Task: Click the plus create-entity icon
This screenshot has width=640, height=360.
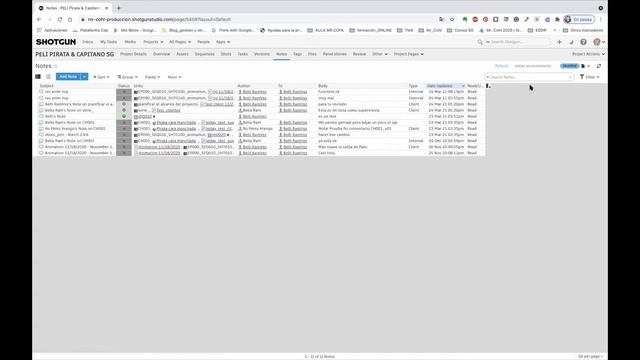Action: click(x=559, y=42)
